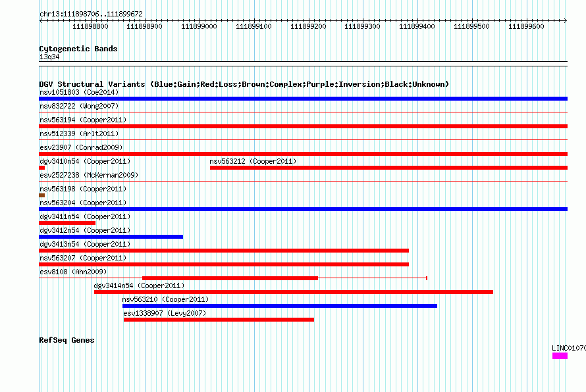This screenshot has width=586, height=392.
Task: Click ruler position 111898900
Action: pos(145,26)
